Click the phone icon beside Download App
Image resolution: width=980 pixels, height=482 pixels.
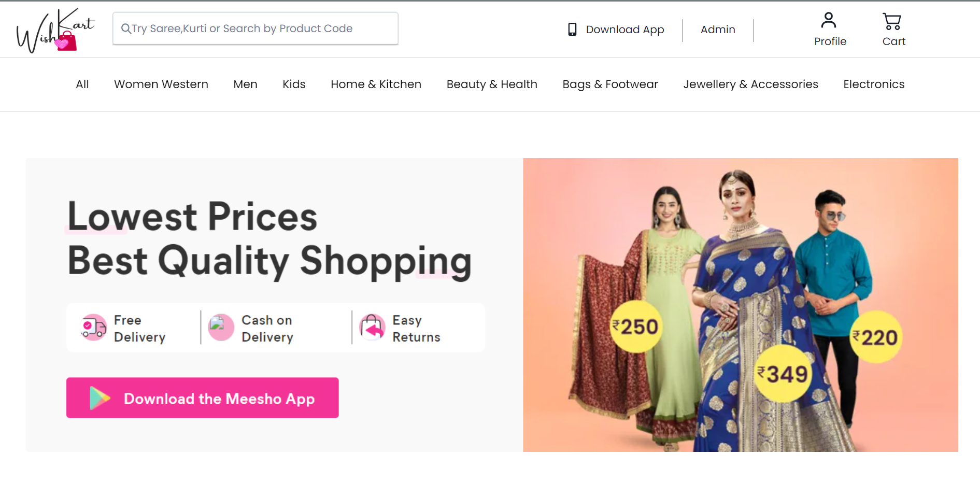coord(572,30)
